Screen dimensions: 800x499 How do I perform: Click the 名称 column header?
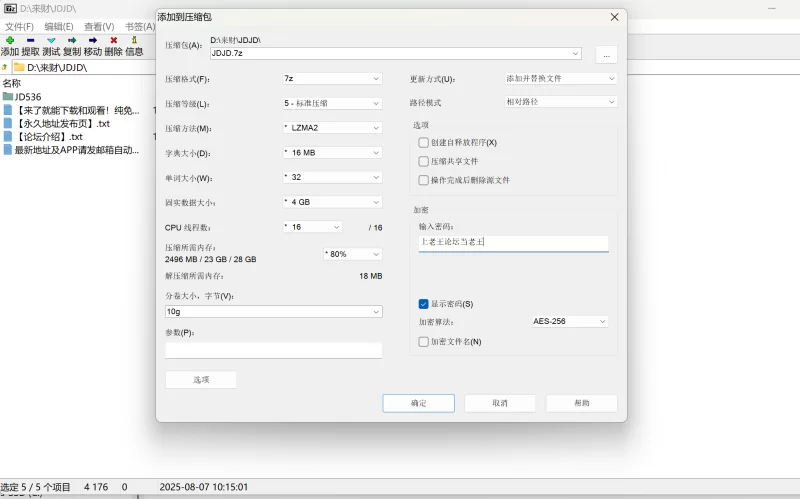pyautogui.click(x=12, y=83)
